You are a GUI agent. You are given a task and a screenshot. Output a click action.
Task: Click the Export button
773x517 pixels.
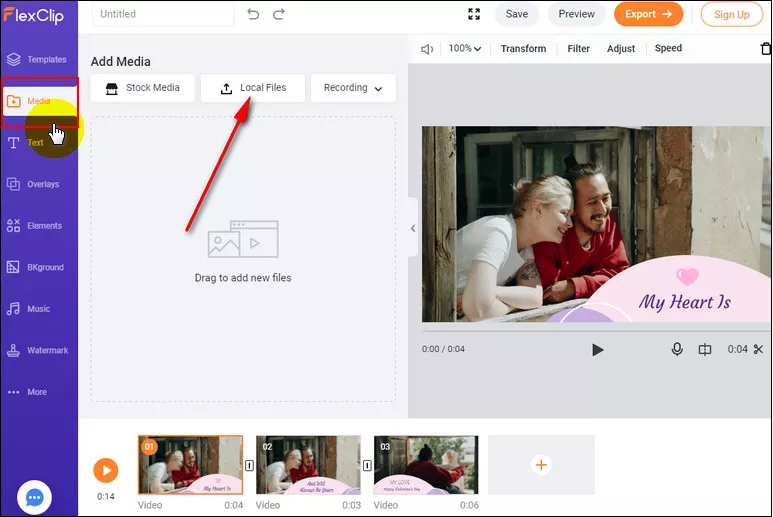click(648, 14)
